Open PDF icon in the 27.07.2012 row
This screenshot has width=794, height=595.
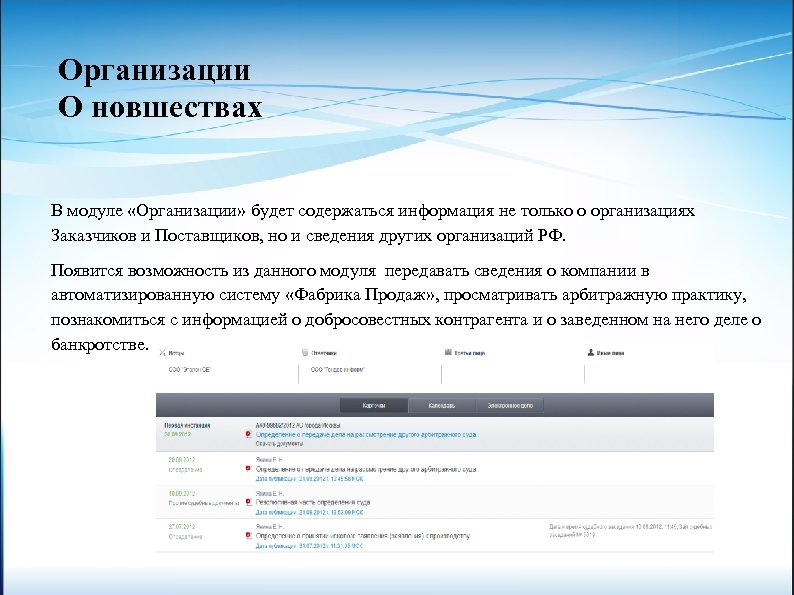[x=248, y=536]
